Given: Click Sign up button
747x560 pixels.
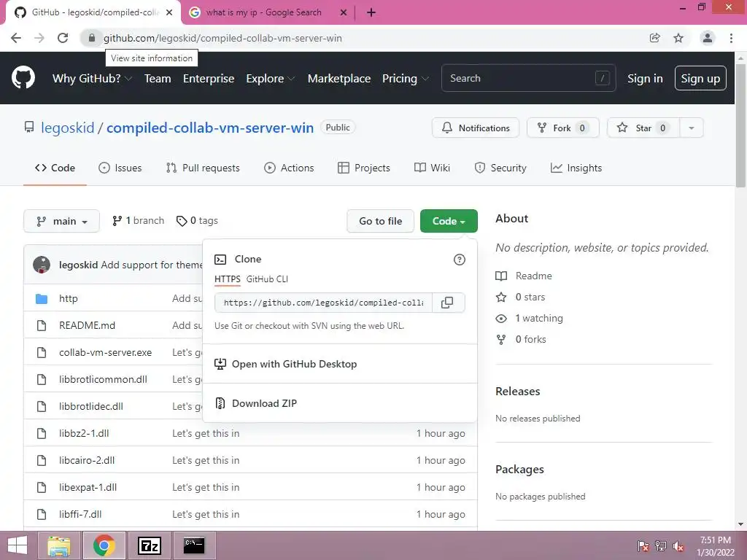Looking at the screenshot, I should tap(700, 78).
